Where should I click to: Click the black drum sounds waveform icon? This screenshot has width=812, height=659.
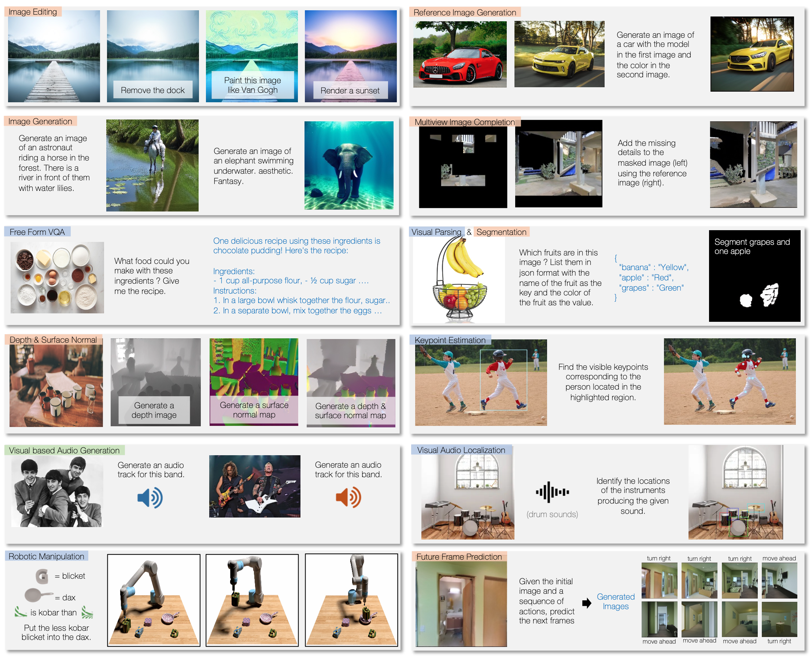tap(552, 492)
